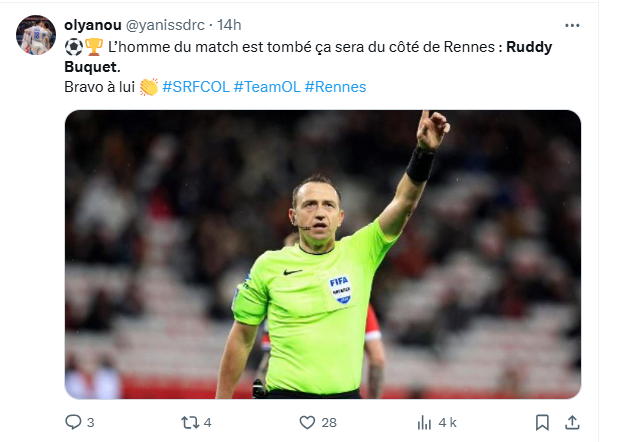Viewport: 629px width, 442px height.
Task: Open the @yanissdrc handle link
Action: (165, 25)
